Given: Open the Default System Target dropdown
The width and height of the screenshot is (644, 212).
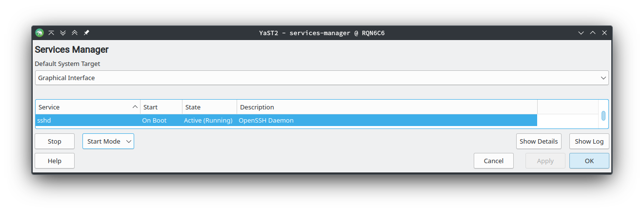Looking at the screenshot, I should (x=322, y=78).
